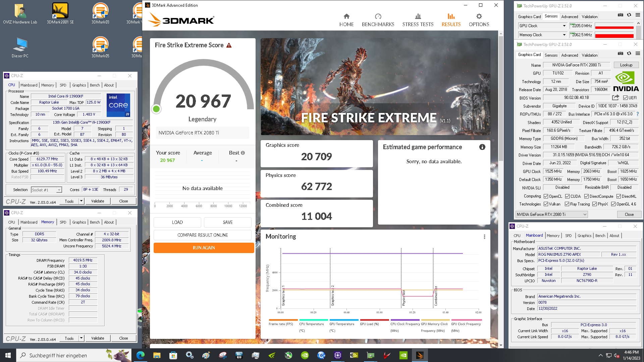
Task: Open the OVIZ Hardware Lab desktop icon
Action: (20, 14)
